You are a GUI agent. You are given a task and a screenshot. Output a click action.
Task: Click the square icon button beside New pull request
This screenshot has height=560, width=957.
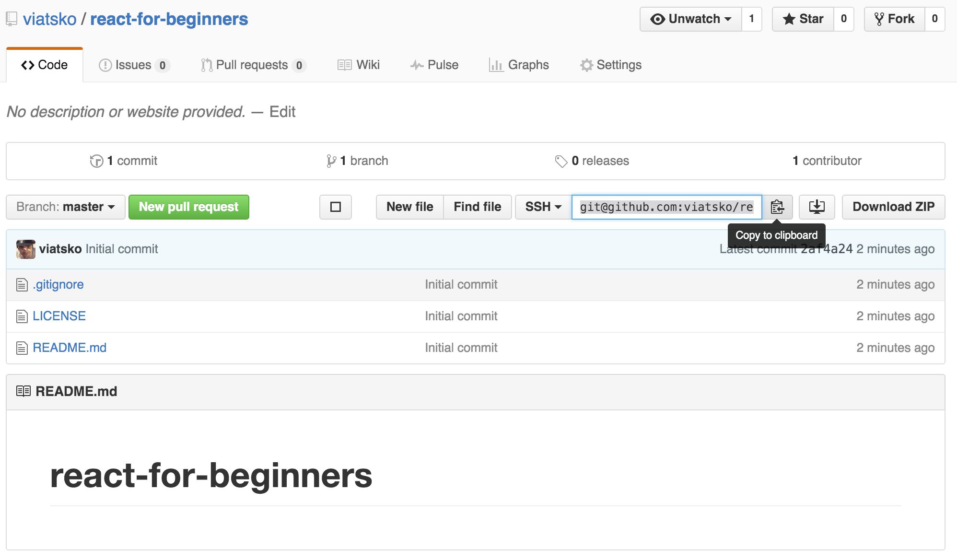point(336,207)
